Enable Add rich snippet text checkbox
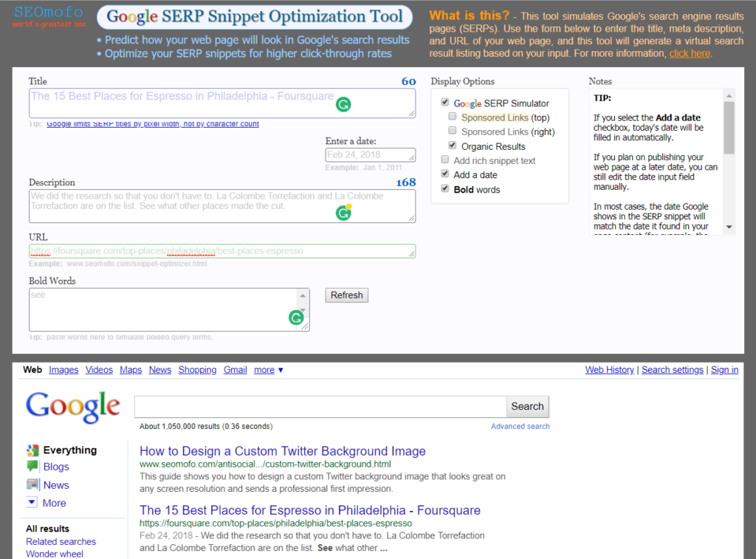 [445, 160]
